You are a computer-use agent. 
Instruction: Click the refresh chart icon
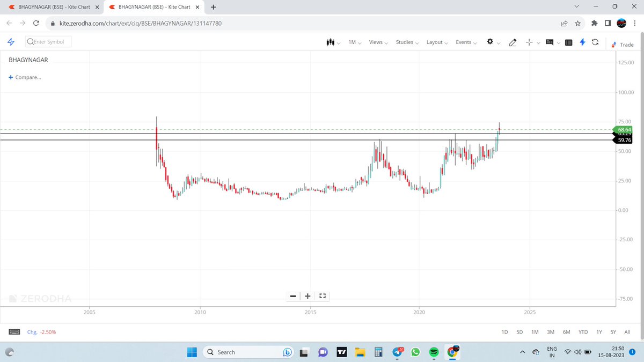(595, 42)
